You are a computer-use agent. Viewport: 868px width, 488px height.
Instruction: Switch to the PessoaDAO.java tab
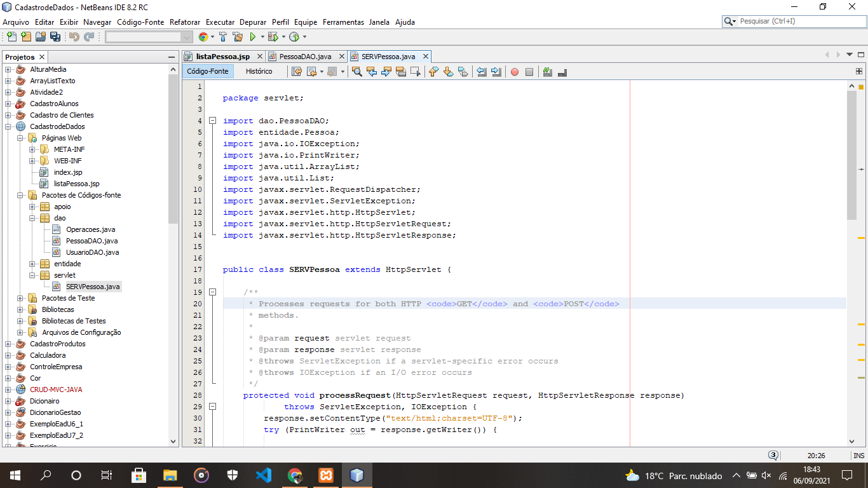pyautogui.click(x=305, y=57)
